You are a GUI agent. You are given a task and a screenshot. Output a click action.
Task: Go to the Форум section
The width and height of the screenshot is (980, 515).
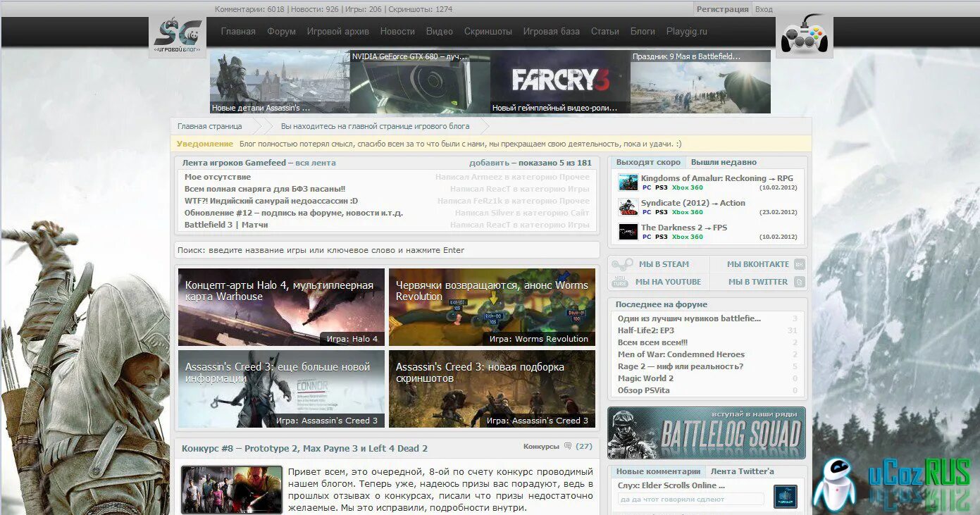281,32
